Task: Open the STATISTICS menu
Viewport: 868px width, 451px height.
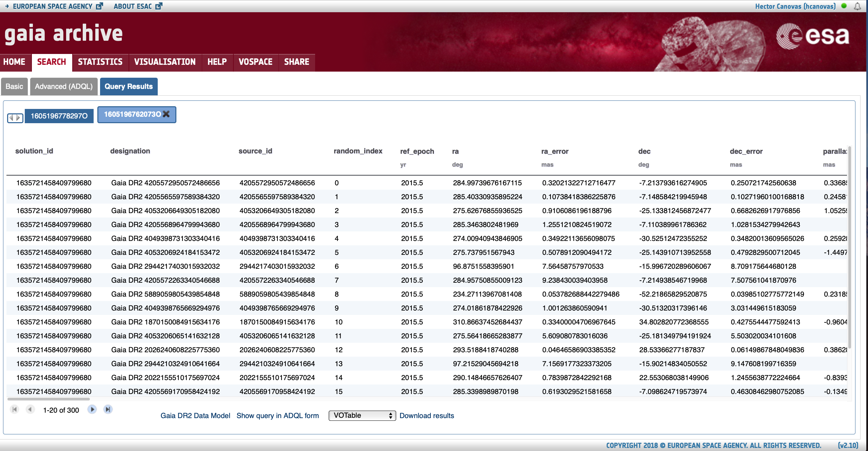Action: click(x=100, y=62)
